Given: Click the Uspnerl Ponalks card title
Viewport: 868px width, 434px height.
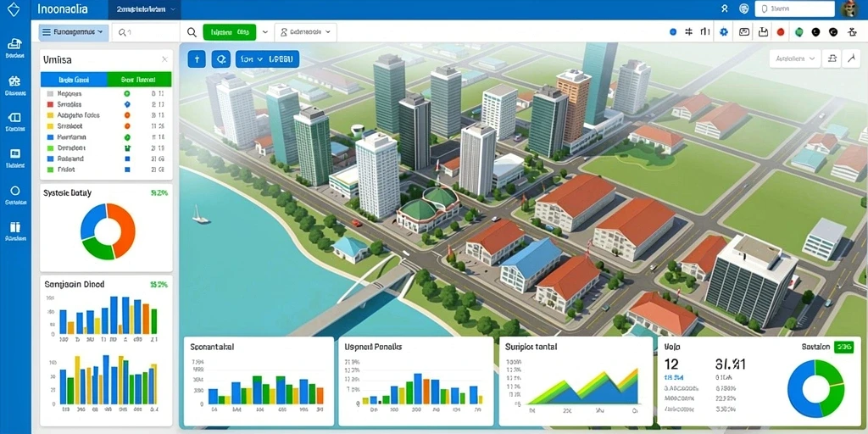Looking at the screenshot, I should pyautogui.click(x=373, y=347).
